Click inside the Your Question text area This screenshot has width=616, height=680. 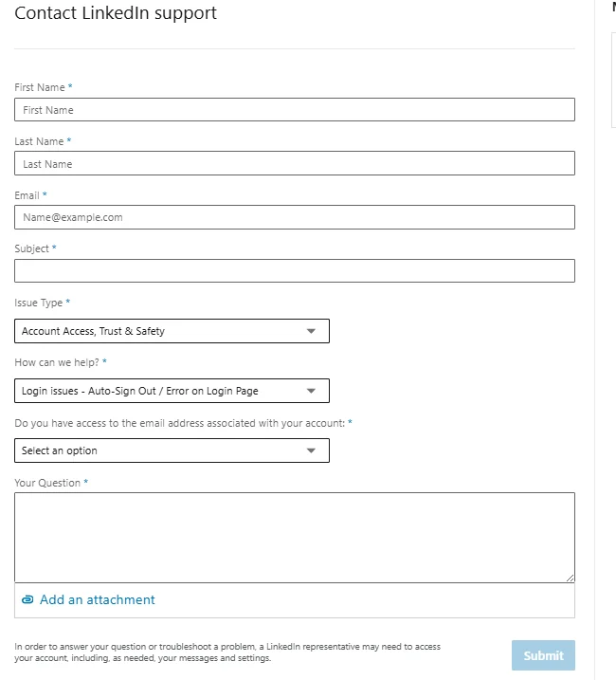(295, 538)
